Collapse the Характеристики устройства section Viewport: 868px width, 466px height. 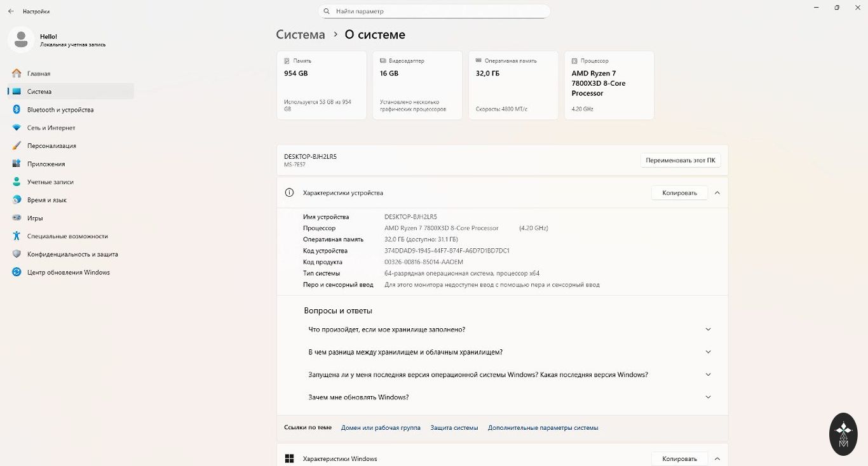coord(717,193)
